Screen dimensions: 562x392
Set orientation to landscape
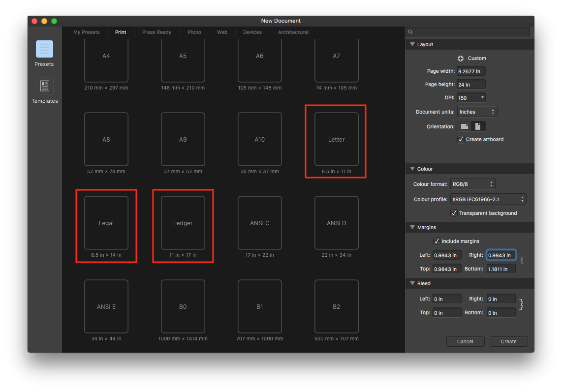coord(465,126)
